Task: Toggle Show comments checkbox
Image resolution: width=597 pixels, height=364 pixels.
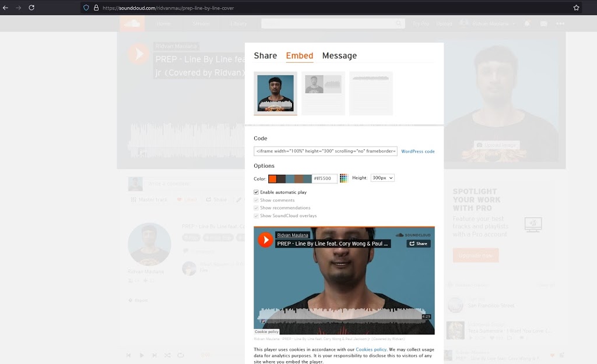Action: click(x=257, y=200)
